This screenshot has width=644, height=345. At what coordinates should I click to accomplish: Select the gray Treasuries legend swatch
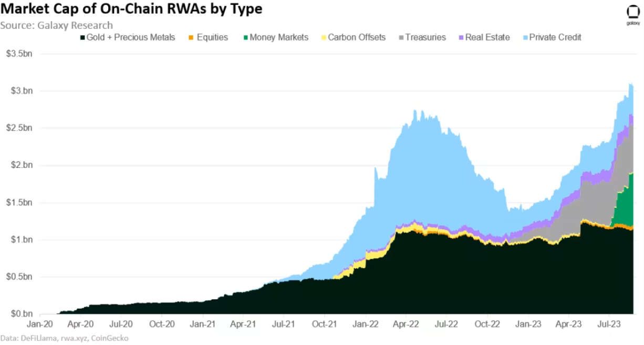(401, 37)
